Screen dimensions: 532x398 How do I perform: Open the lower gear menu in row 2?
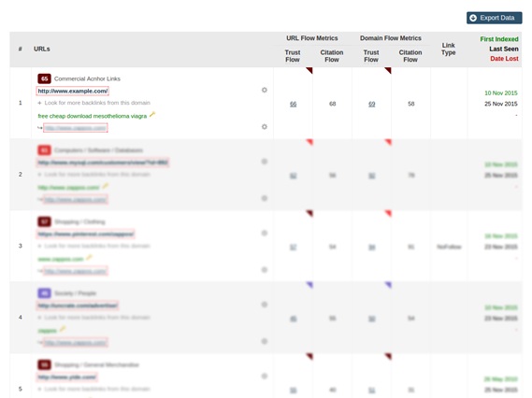click(265, 198)
